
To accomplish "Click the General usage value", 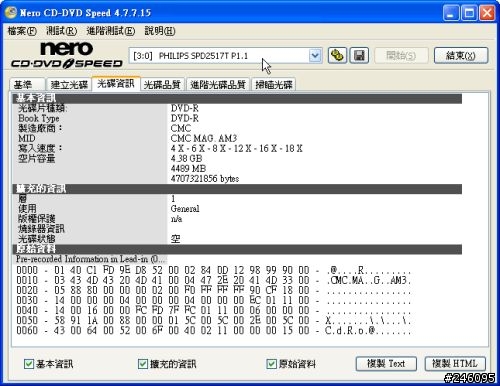I will [x=185, y=209].
